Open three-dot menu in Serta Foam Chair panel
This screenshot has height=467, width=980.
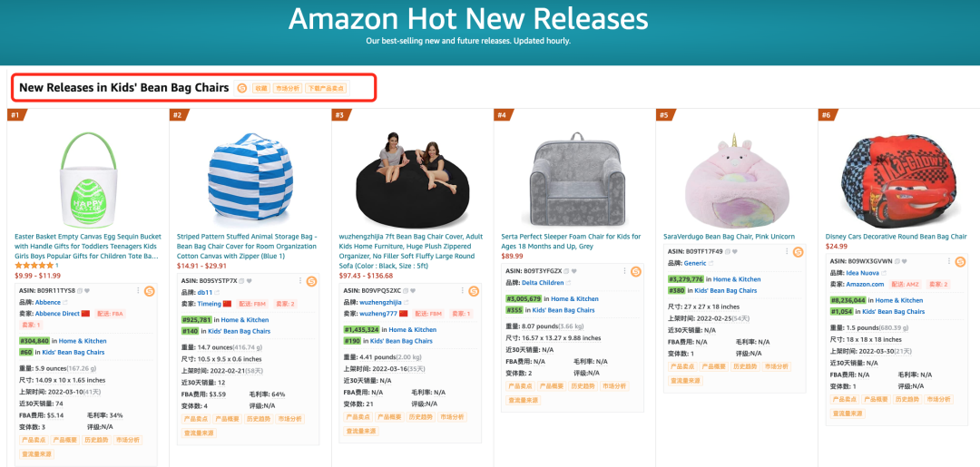[x=623, y=271]
